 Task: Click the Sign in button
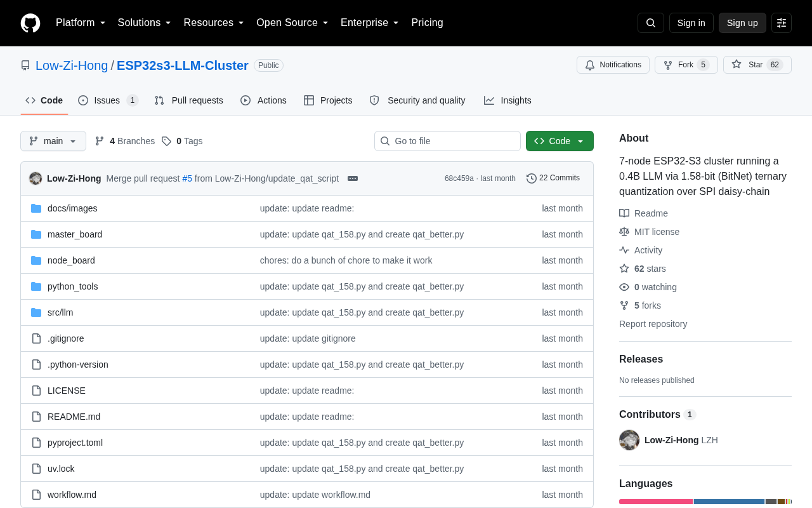(x=691, y=23)
